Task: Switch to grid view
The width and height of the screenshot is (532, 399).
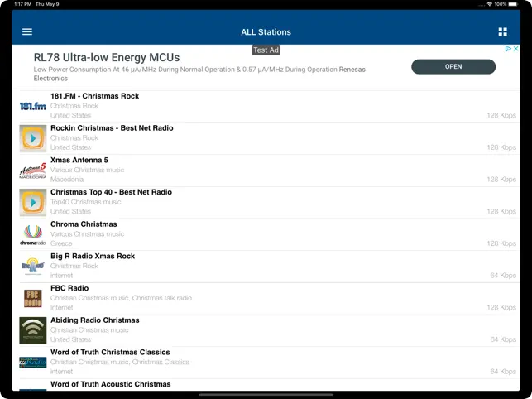Action: (x=502, y=32)
